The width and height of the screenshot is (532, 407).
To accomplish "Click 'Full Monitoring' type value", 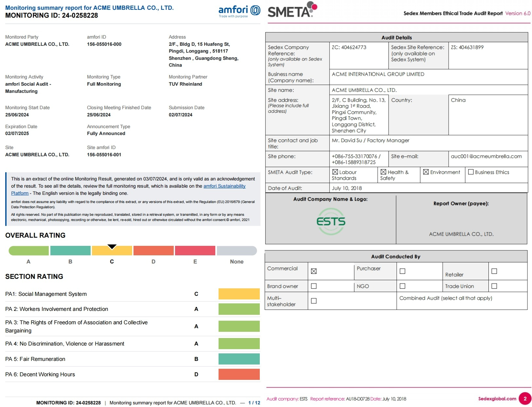I will point(104,84).
